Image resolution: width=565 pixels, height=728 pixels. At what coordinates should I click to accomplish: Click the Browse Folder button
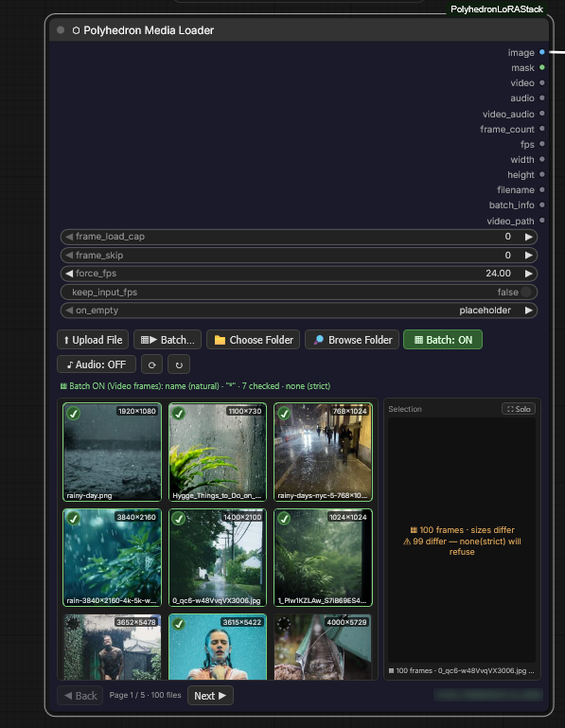tap(352, 340)
